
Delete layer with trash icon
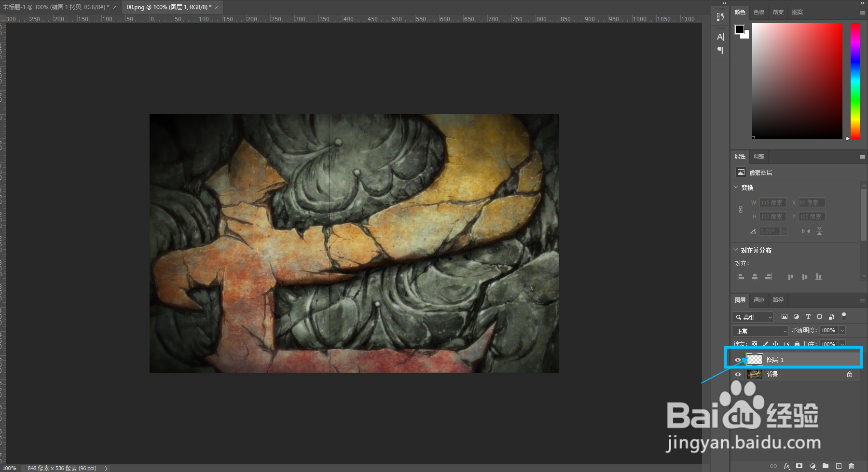point(851,466)
